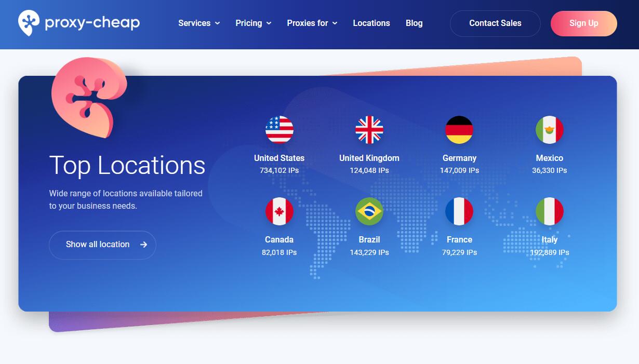The image size is (639, 364).
Task: Expand the Proxies for dropdown
Action: coord(312,23)
